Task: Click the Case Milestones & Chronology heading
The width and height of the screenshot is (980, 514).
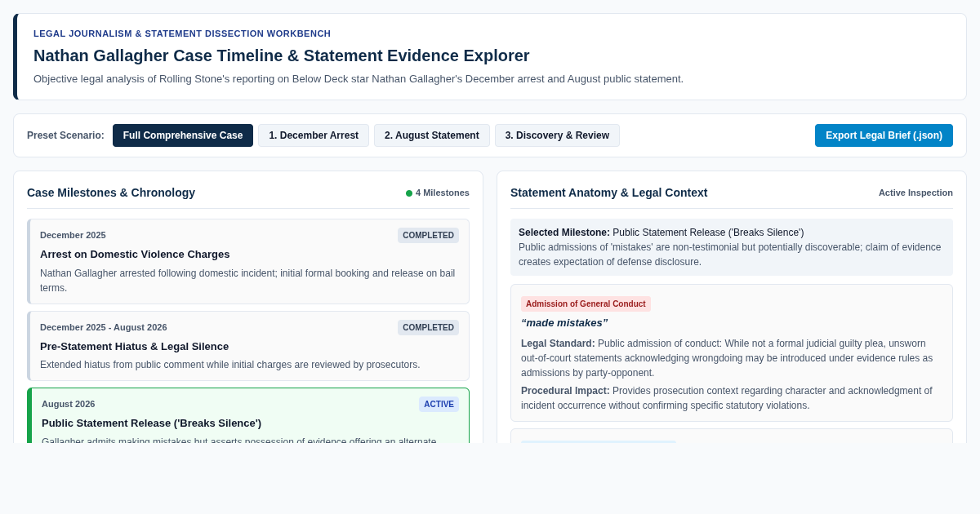Action: (x=111, y=193)
